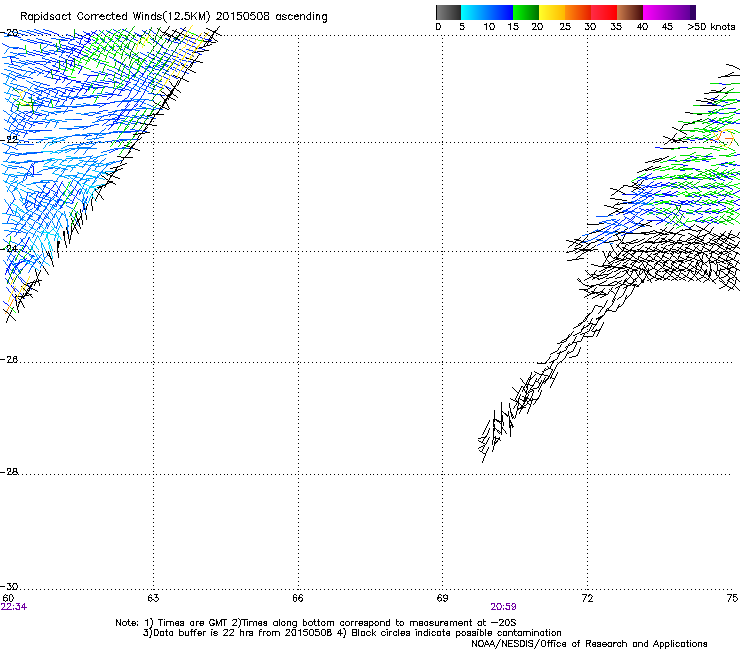Click the gray 0-5 knots color segment

[448, 12]
